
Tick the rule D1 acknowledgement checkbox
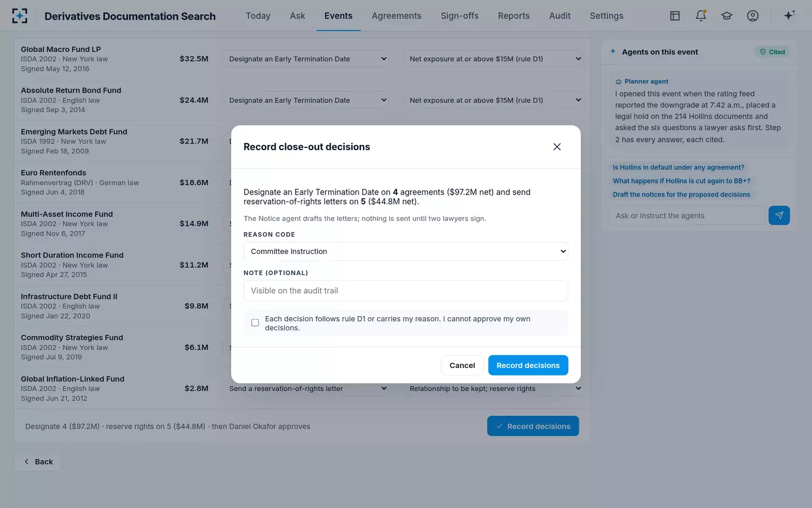point(255,323)
